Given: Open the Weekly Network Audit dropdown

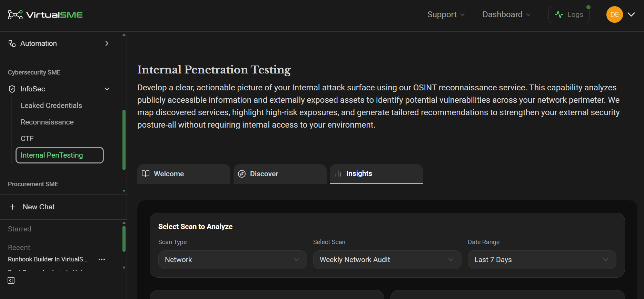Looking at the screenshot, I should tap(387, 260).
